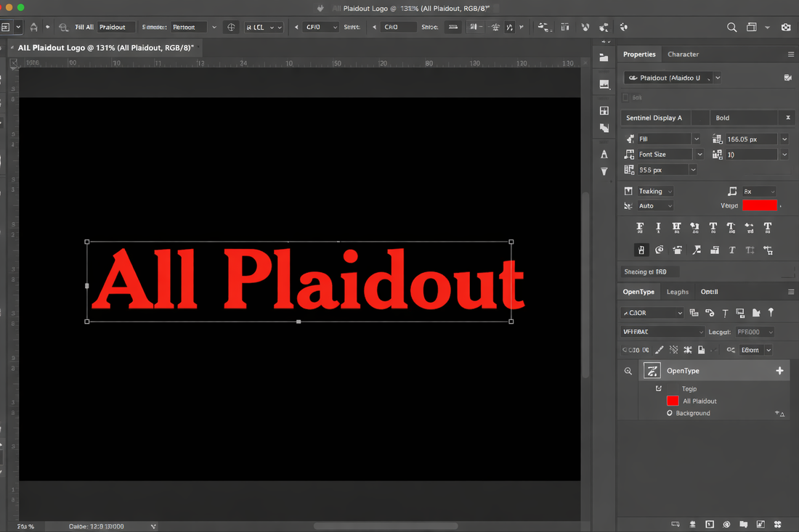Click the large A type icon in side strip

tap(604, 155)
